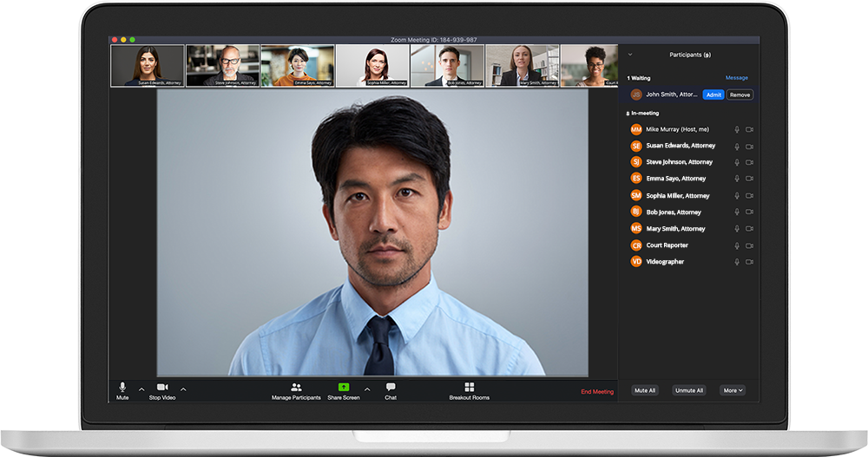This screenshot has width=868, height=457.
Task: Click the green Share Screen icon
Action: [x=344, y=387]
